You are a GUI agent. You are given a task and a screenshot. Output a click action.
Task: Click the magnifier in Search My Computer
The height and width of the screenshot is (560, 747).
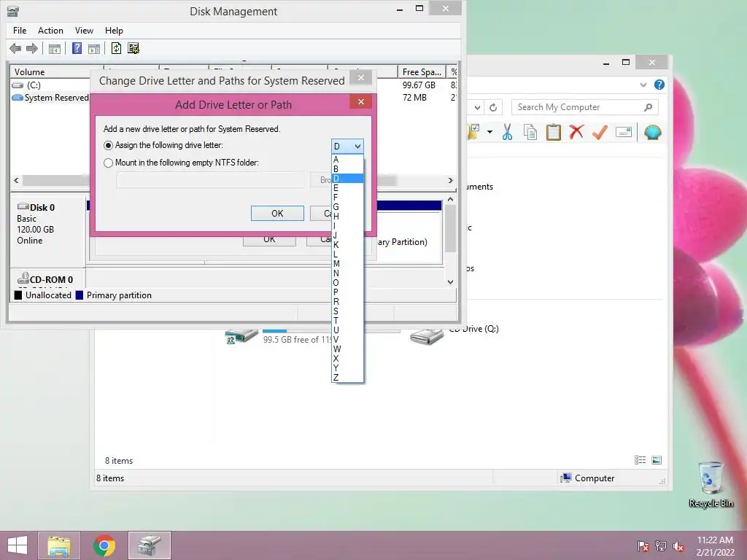click(x=648, y=108)
